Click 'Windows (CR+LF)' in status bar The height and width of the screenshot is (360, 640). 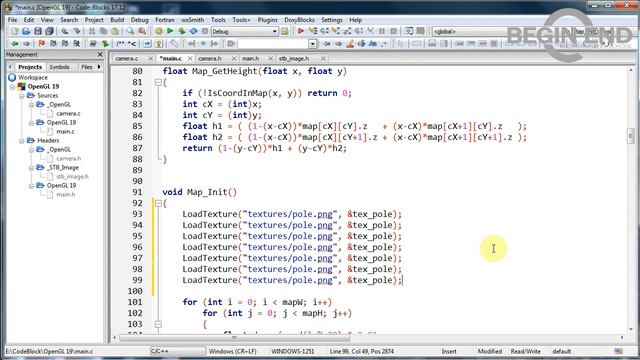233,351
